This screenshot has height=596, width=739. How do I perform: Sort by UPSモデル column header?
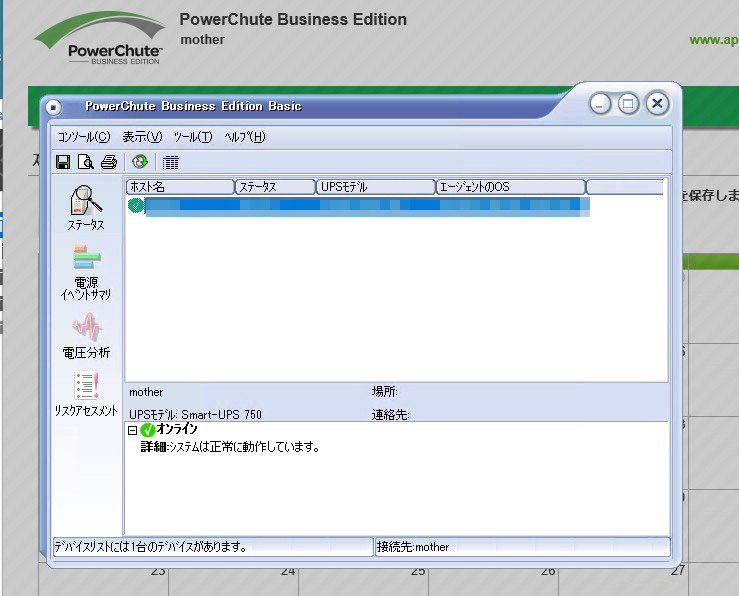coord(376,187)
